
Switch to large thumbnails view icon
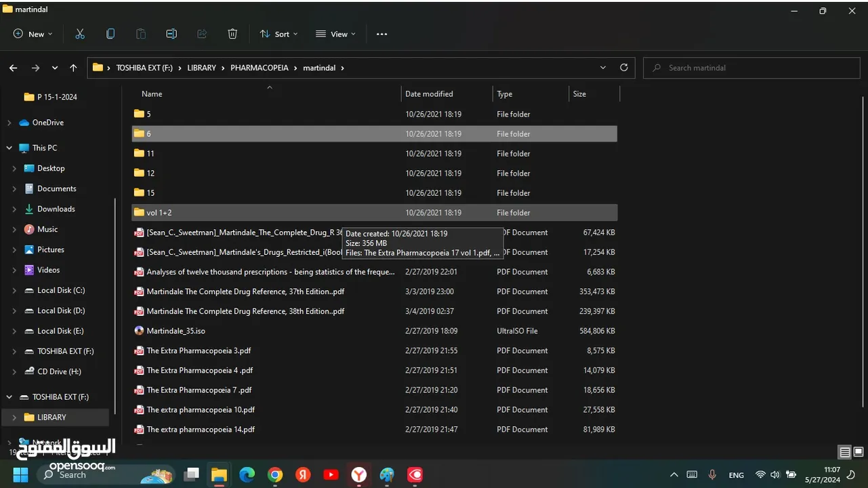click(x=858, y=452)
